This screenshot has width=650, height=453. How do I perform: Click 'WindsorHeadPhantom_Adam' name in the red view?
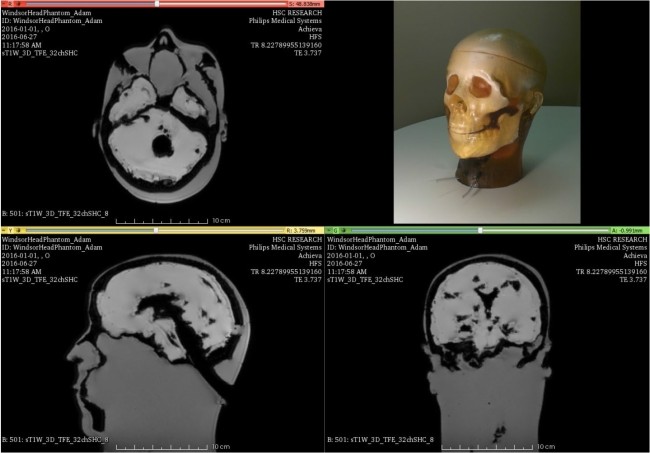[x=46, y=13]
